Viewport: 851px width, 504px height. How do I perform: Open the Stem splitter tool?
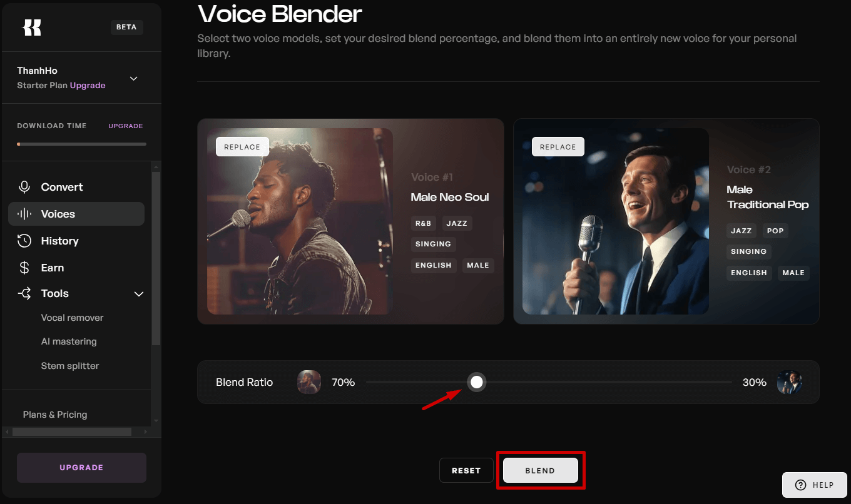coord(70,366)
